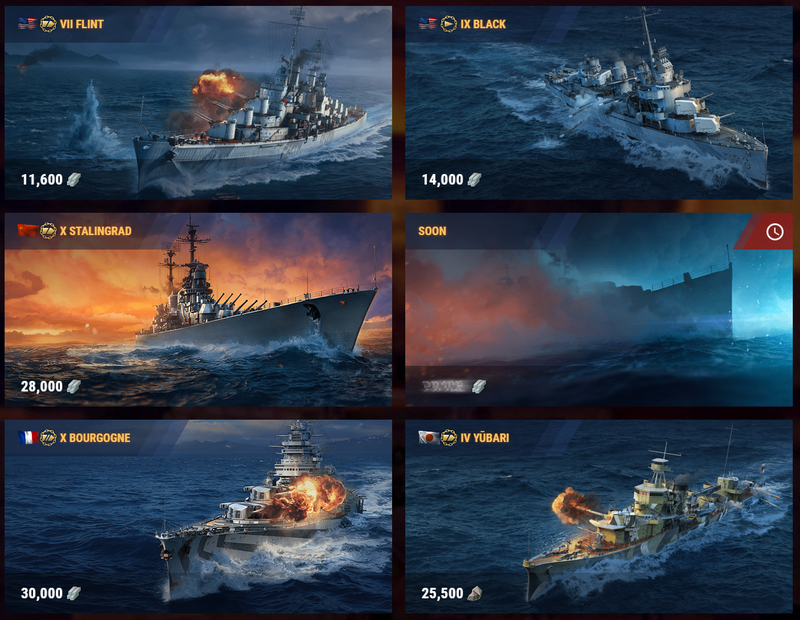Click the destroyer class emblem next to IX Black

pyautogui.click(x=448, y=24)
